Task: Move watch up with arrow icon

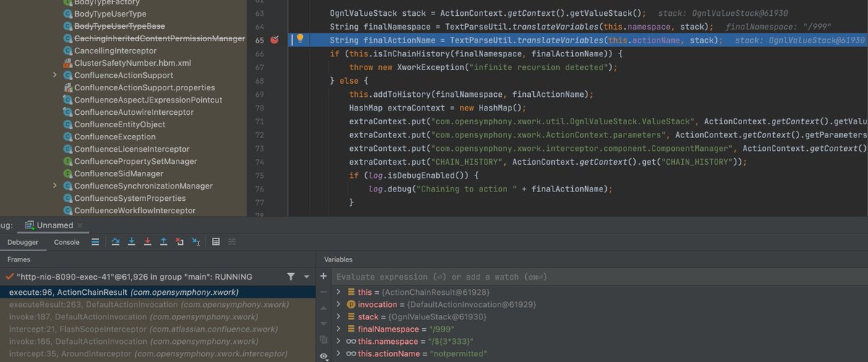Action: pos(323,306)
